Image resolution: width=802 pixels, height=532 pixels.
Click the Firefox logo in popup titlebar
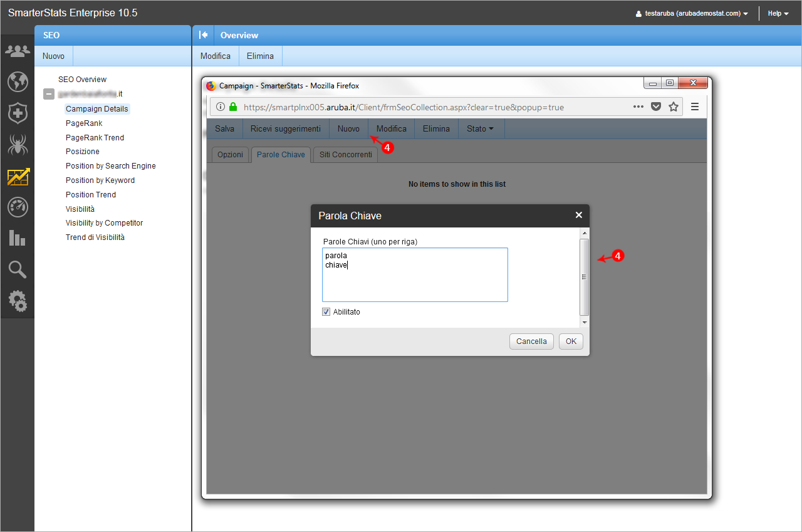tap(211, 86)
